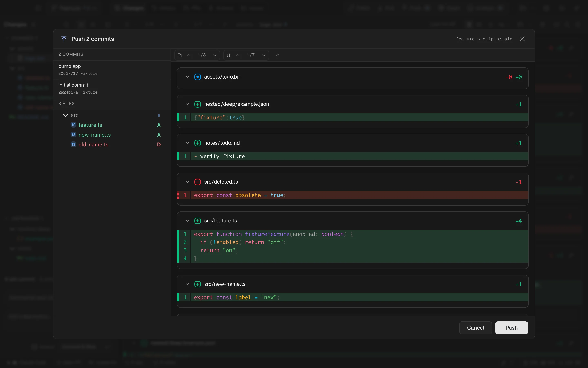Click the TS icon of feature.ts
Screen dimensions: 588x368
pyautogui.click(x=73, y=125)
